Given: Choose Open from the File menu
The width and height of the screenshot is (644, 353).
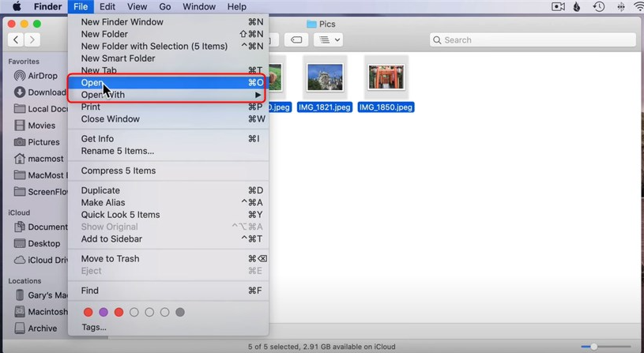Looking at the screenshot, I should click(x=168, y=82).
